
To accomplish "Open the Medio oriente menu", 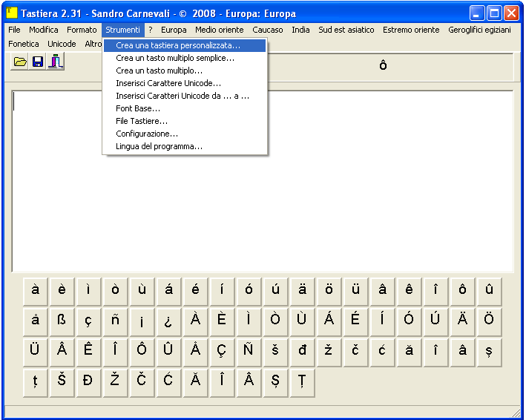I will [220, 30].
